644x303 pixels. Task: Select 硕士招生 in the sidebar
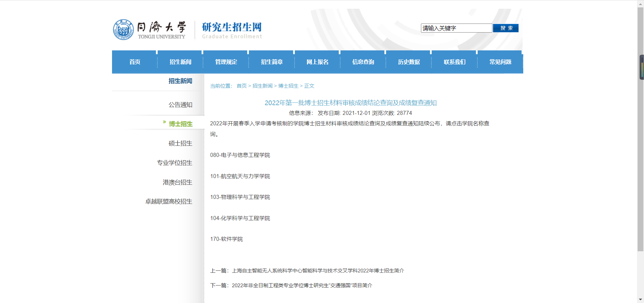click(180, 143)
